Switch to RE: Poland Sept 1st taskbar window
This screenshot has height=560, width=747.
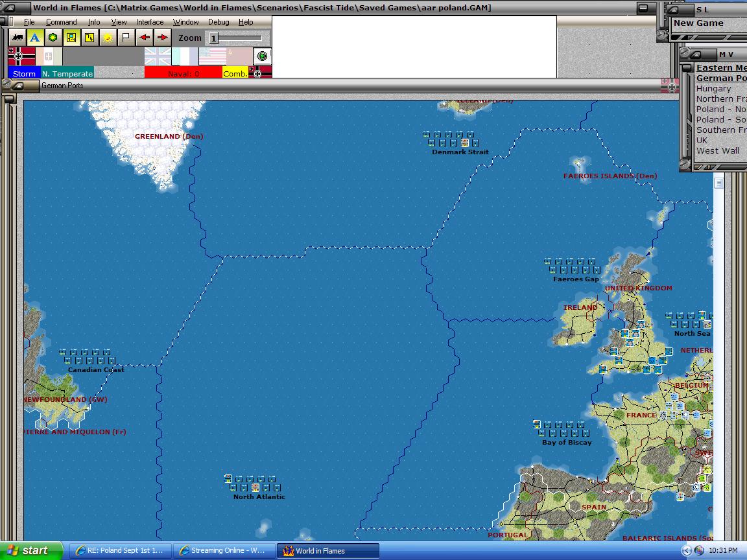[x=119, y=550]
